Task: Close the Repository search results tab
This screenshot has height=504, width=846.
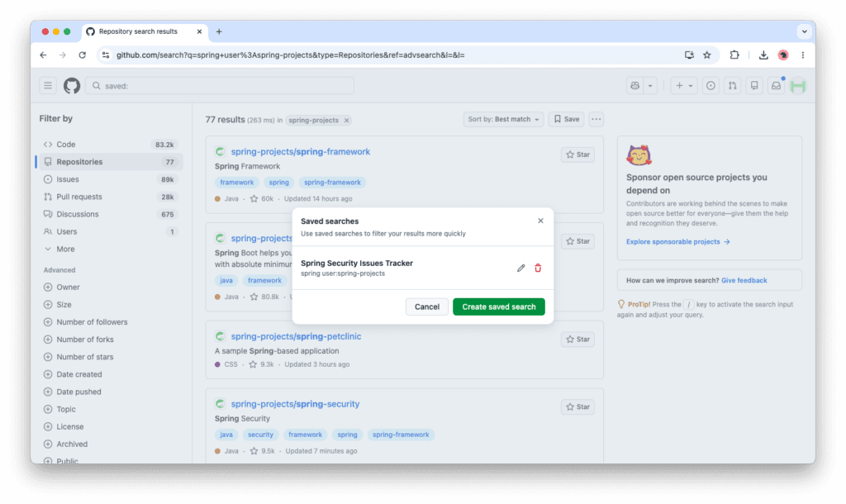Action: pyautogui.click(x=199, y=32)
